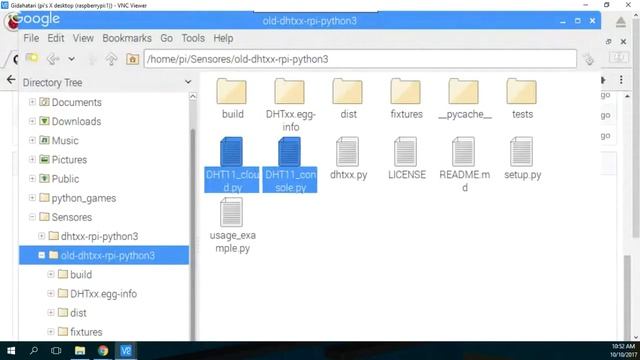The height and width of the screenshot is (360, 640).
Task: Open the Go menu
Action: [167, 38]
